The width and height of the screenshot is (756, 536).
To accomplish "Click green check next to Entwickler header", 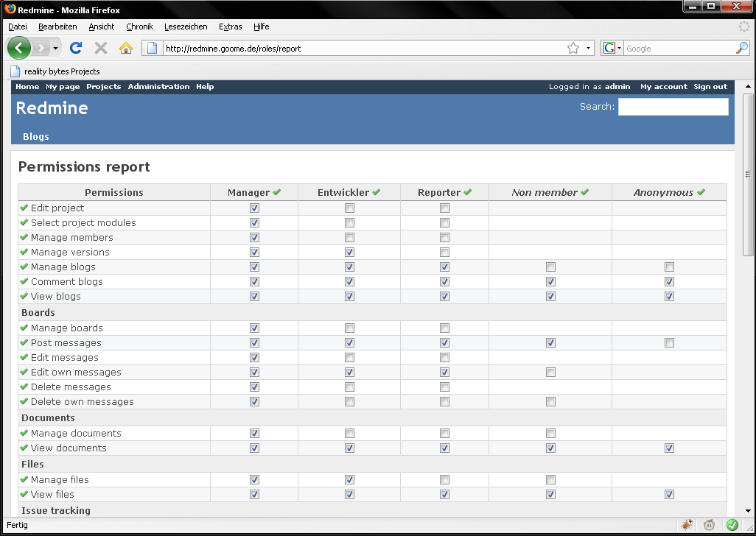I will pyautogui.click(x=376, y=192).
